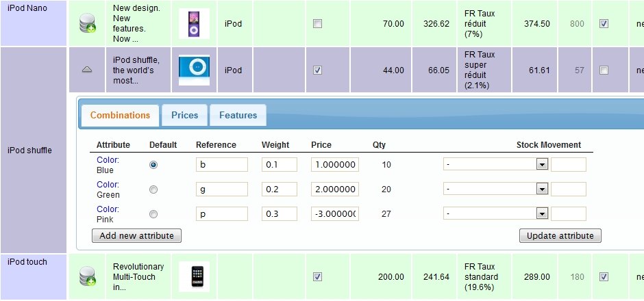This screenshot has width=644, height=301.
Task: Click iPod touch database add icon
Action: pyautogui.click(x=88, y=276)
